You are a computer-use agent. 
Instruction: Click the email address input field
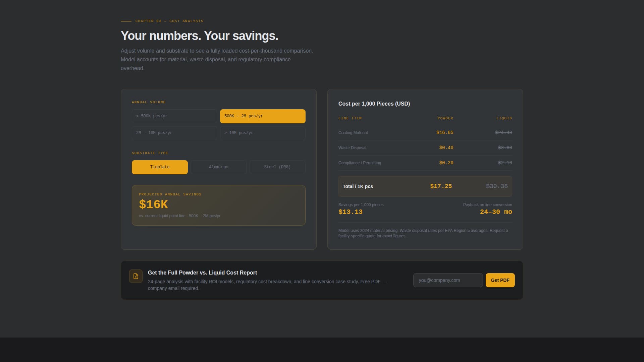pyautogui.click(x=448, y=280)
